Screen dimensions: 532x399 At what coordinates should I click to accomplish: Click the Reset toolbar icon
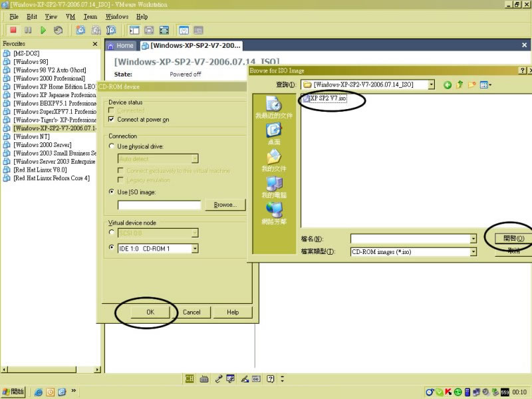pyautogui.click(x=59, y=30)
